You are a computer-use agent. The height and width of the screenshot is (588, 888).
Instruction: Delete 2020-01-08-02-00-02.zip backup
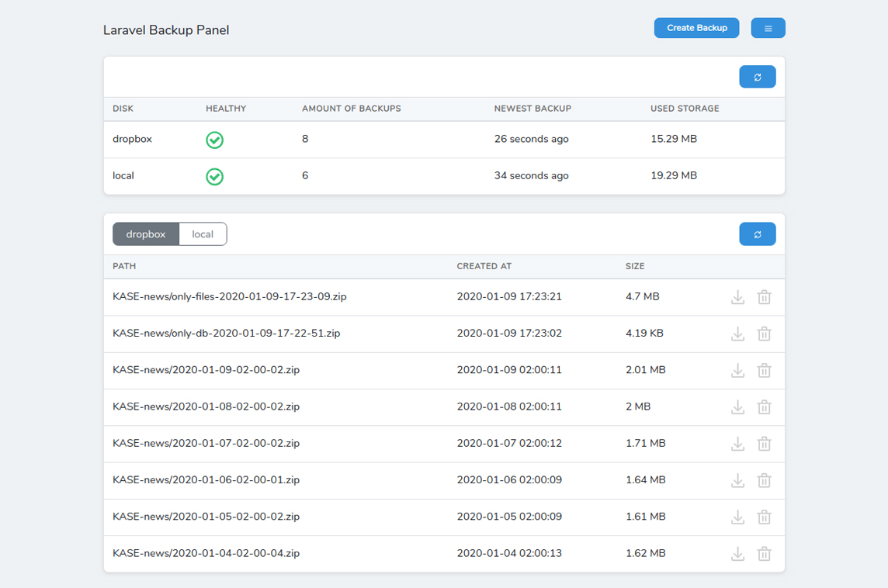coord(764,407)
